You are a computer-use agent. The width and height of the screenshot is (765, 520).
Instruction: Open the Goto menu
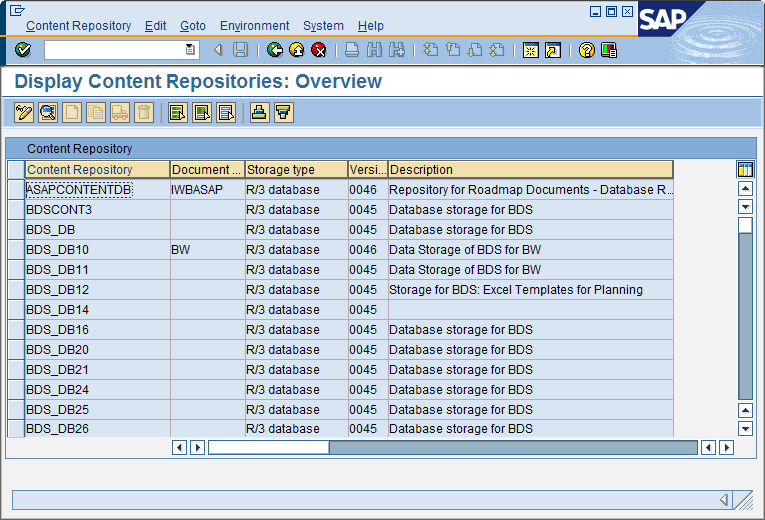click(x=193, y=26)
